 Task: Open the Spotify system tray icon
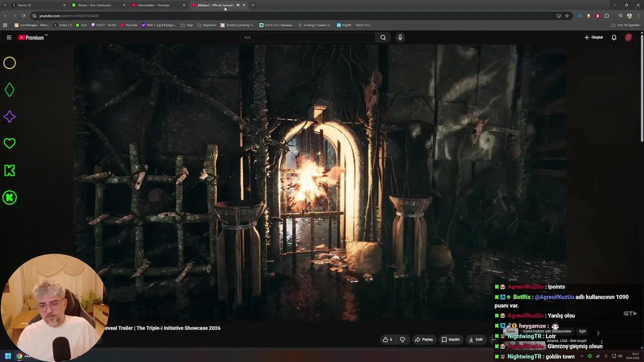tap(590, 356)
